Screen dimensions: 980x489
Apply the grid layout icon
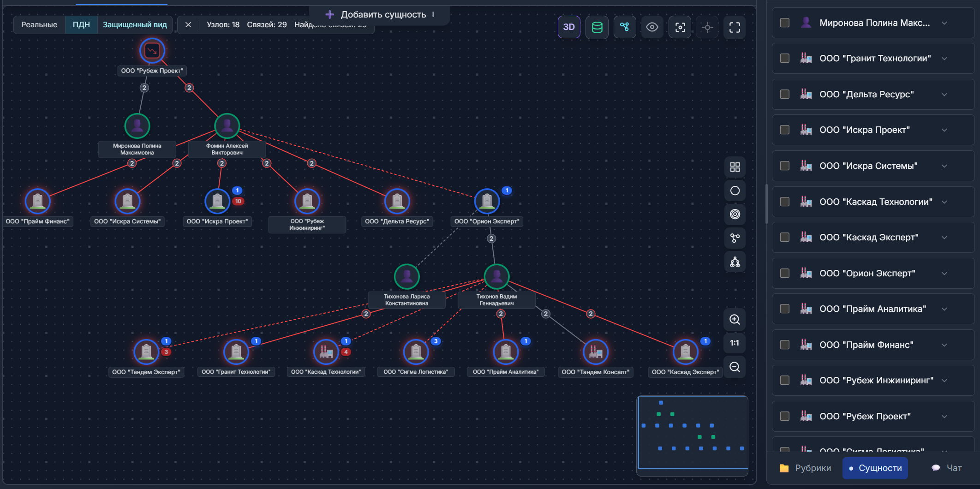click(735, 167)
